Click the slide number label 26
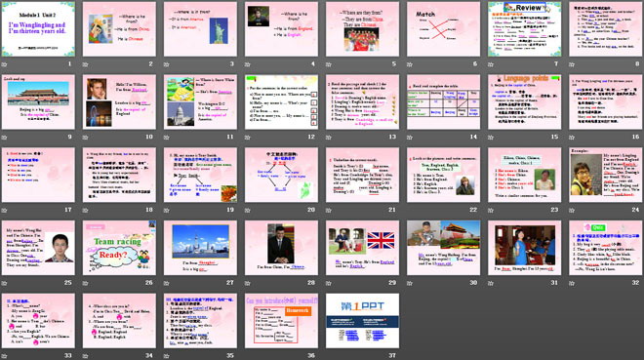Viewport: 644px width, 360px height. click(x=149, y=283)
